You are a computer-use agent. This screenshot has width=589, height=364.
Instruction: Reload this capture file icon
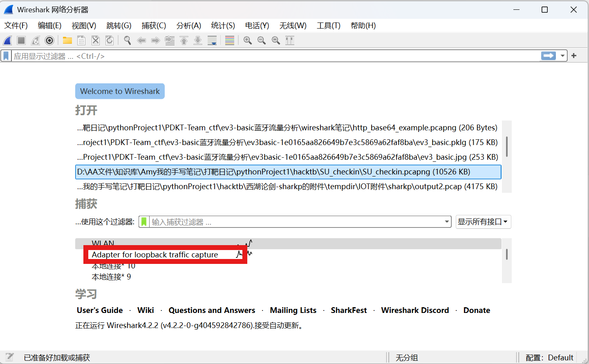pos(110,40)
